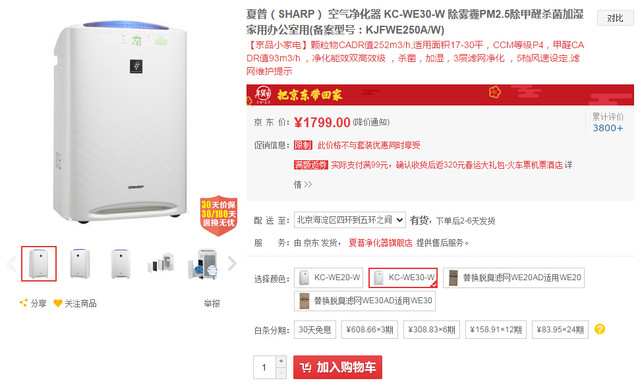Click 加入购物车 add to cart button
This screenshot has height=391, width=640.
pyautogui.click(x=338, y=367)
